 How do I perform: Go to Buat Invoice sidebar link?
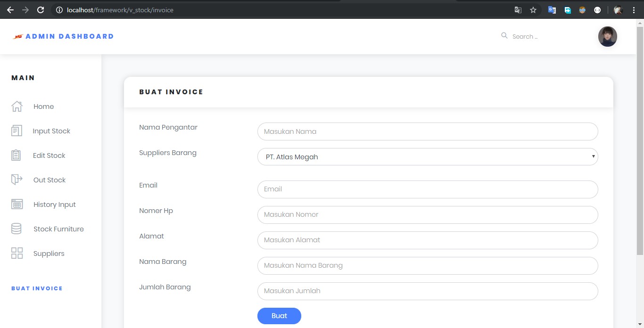point(37,288)
